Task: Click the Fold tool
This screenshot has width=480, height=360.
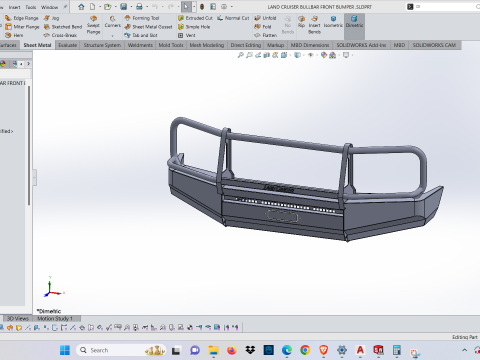Action: click(x=263, y=27)
